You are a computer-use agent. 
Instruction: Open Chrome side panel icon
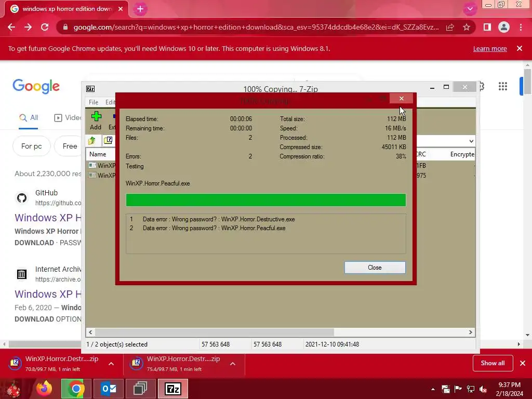click(x=487, y=27)
